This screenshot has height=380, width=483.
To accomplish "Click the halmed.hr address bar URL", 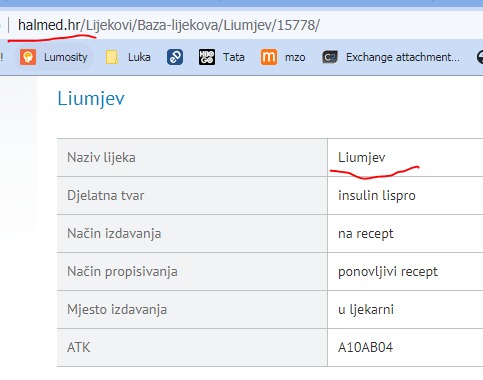I will click(169, 25).
